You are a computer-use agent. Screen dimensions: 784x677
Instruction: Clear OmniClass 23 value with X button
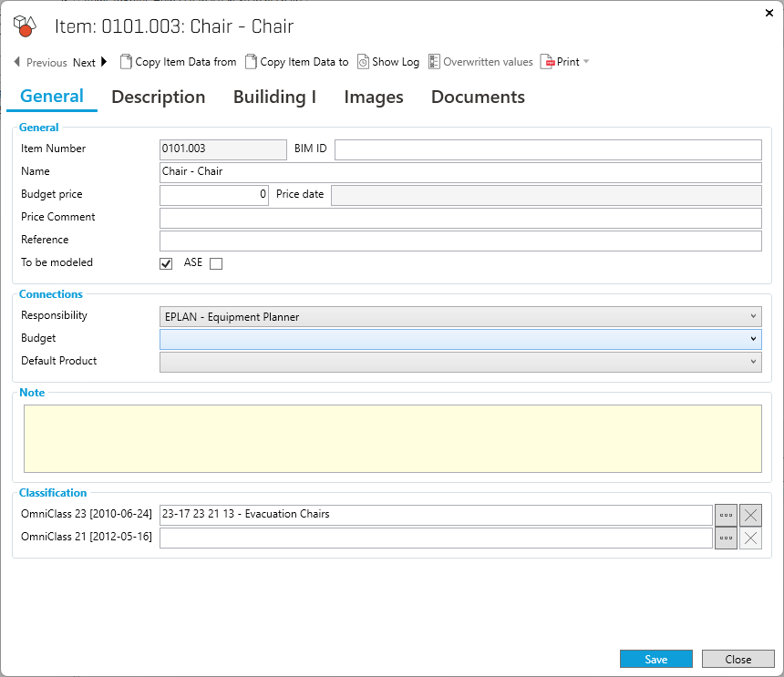click(x=750, y=515)
